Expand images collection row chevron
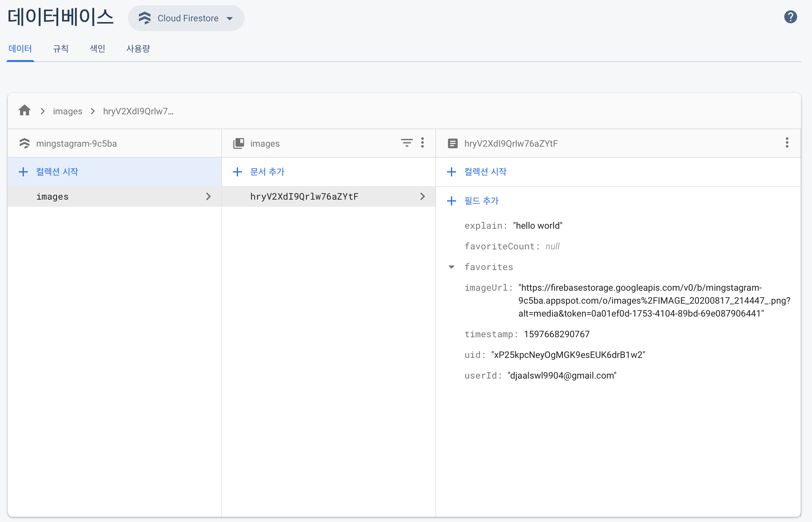Screen dimensions: 812x522 coord(208,197)
